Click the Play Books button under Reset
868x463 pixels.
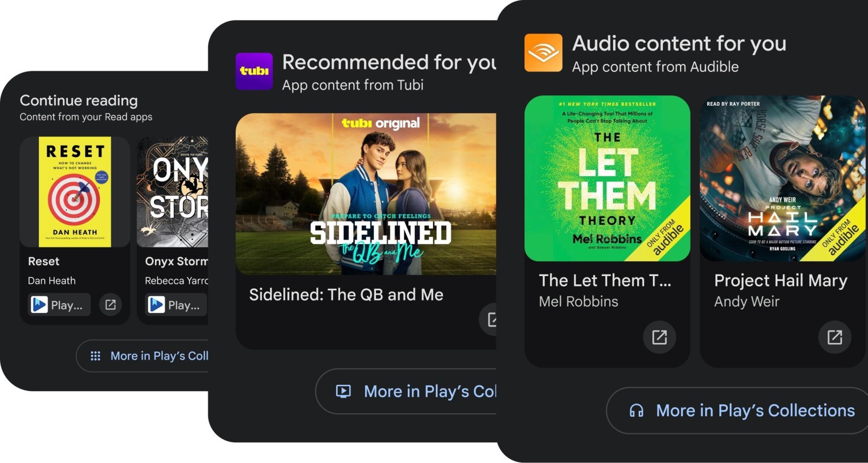[x=59, y=305]
